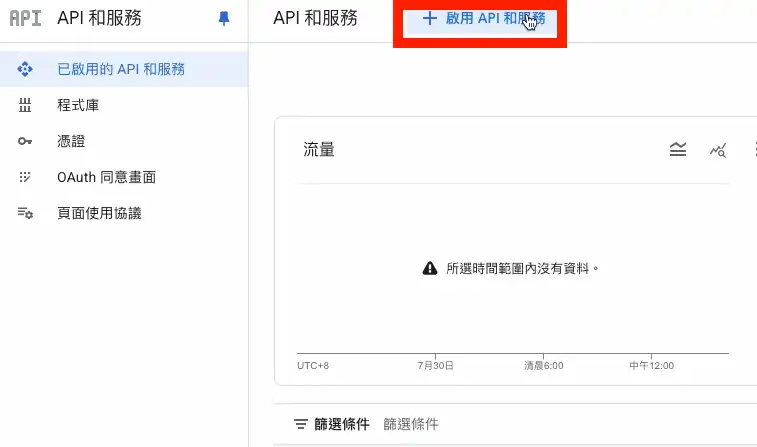Click the blue pin icon in sidebar header

224,18
